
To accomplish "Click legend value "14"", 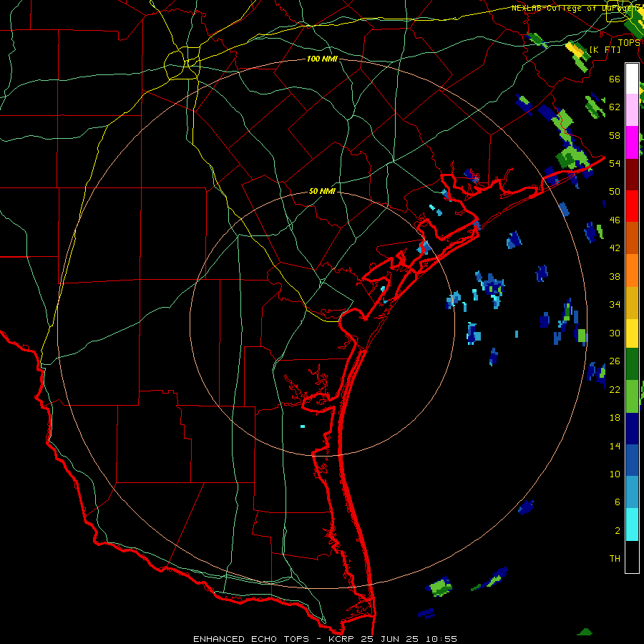I will pos(615,446).
